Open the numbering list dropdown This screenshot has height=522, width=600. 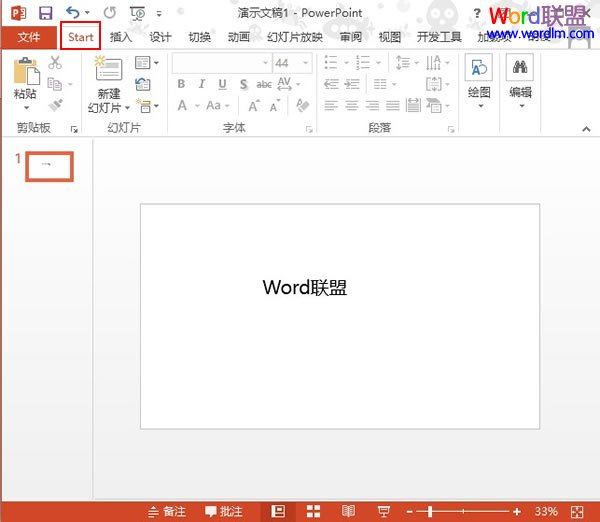[x=378, y=63]
